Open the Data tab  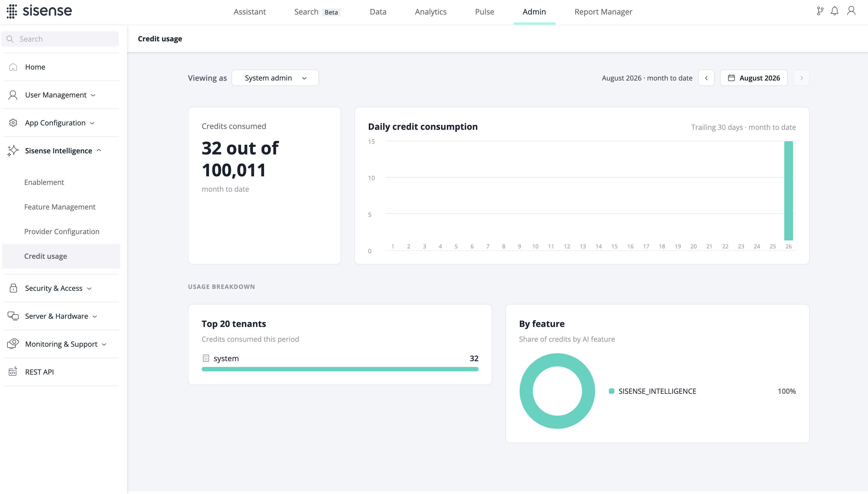pos(378,12)
